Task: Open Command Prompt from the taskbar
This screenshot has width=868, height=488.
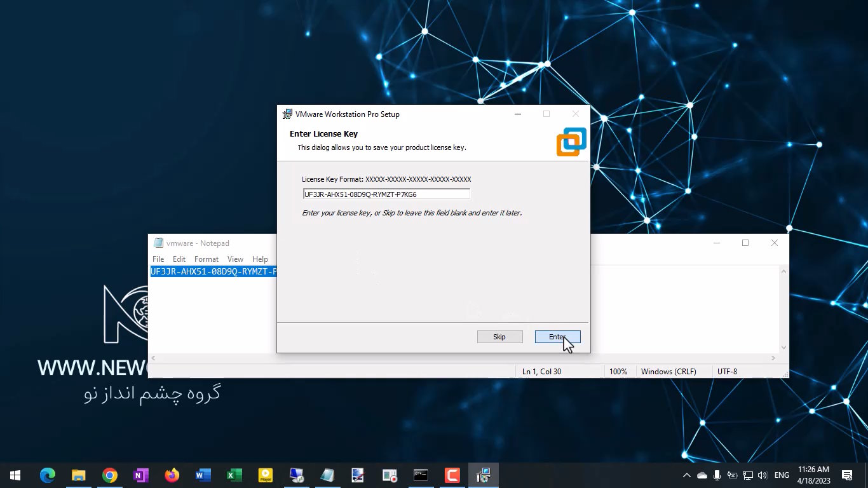Action: (x=421, y=475)
